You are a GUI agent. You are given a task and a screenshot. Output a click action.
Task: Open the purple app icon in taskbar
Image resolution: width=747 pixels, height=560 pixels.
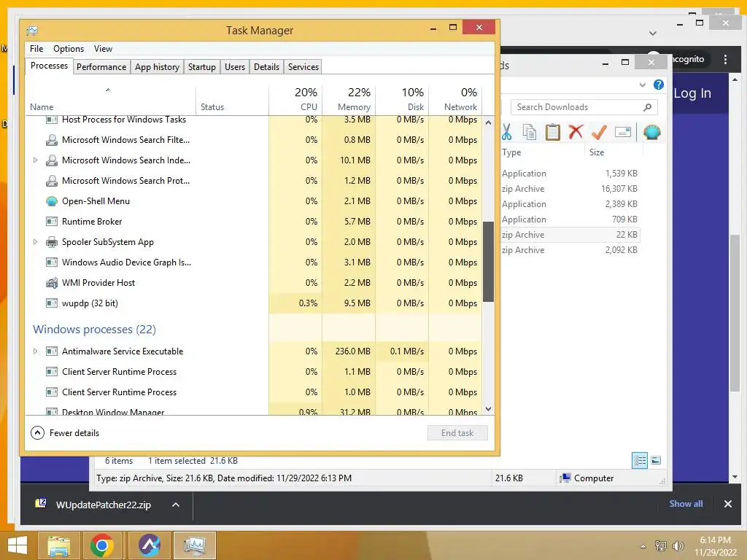point(149,545)
